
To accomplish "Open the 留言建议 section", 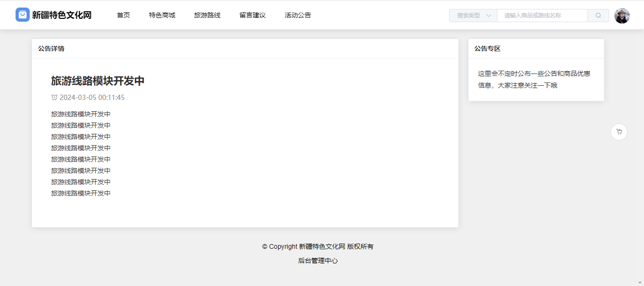I will pyautogui.click(x=253, y=15).
